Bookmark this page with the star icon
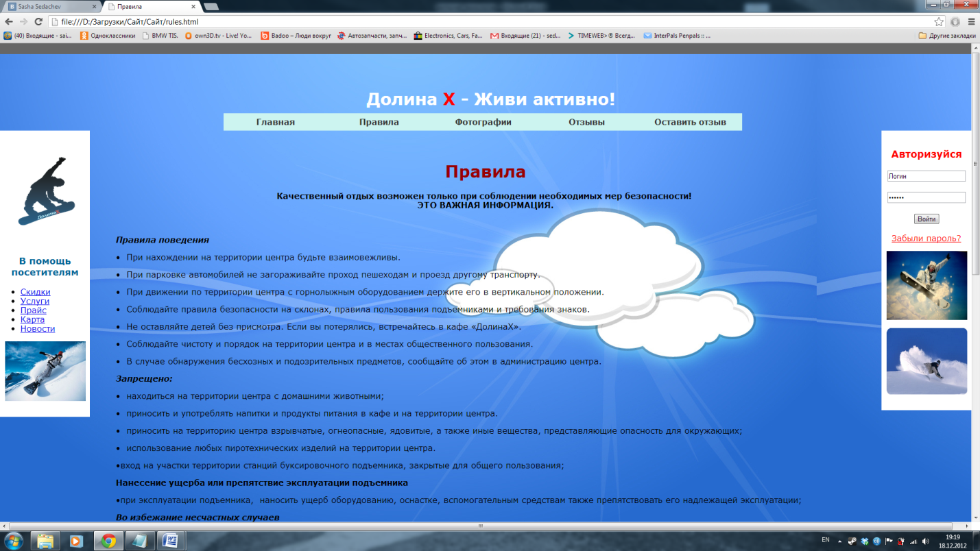 point(939,22)
